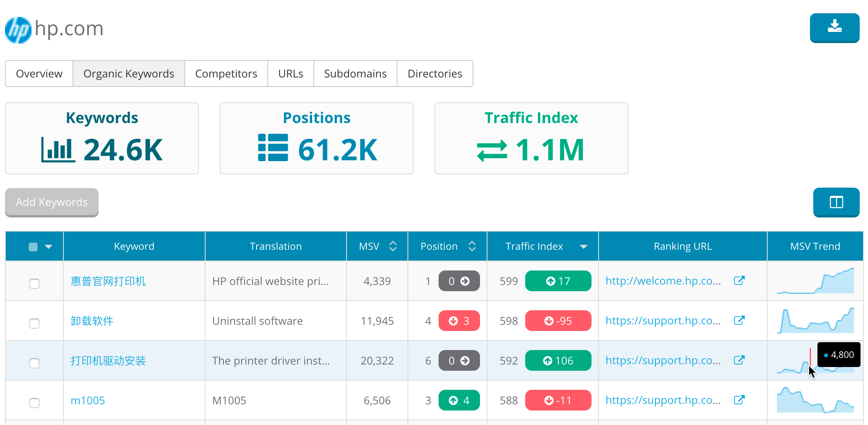This screenshot has width=868, height=425.
Task: Click the Keywords bar chart icon
Action: pos(58,150)
